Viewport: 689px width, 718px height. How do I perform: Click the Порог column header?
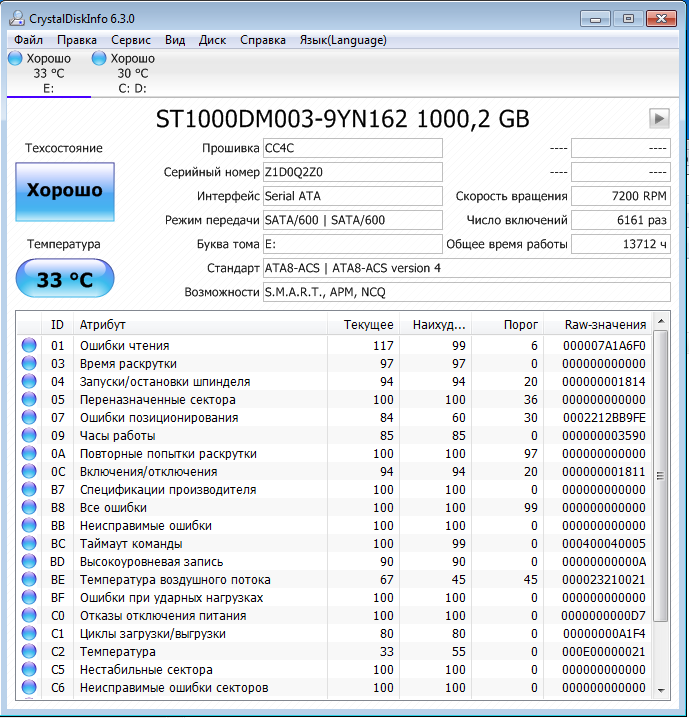point(508,324)
